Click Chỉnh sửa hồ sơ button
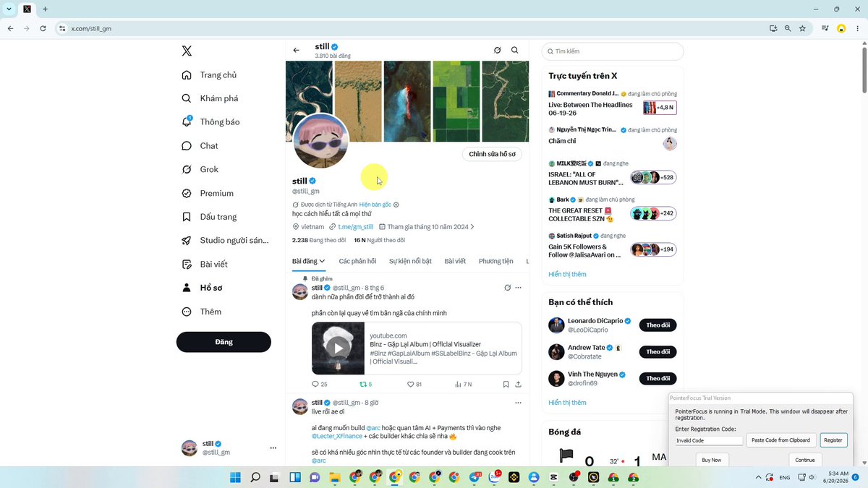The image size is (868, 488). (x=492, y=154)
